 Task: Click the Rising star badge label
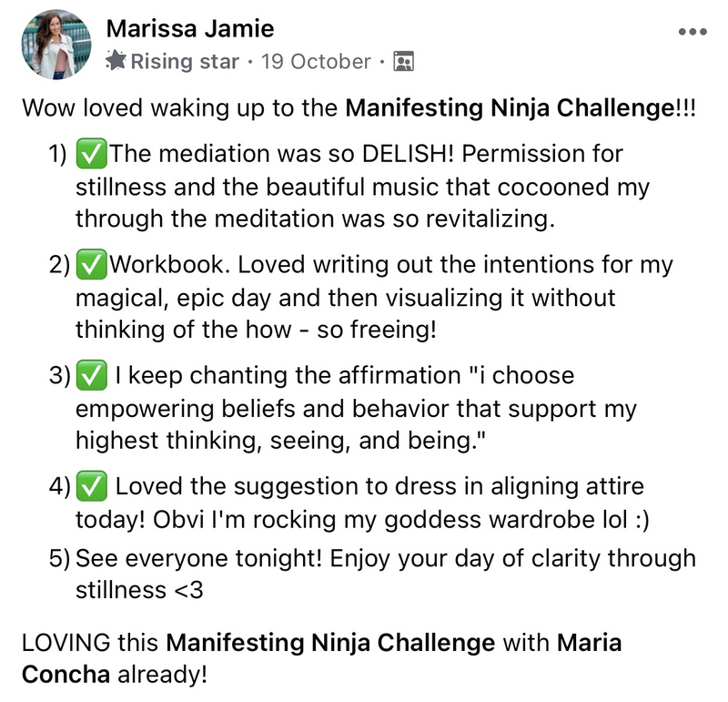185,61
